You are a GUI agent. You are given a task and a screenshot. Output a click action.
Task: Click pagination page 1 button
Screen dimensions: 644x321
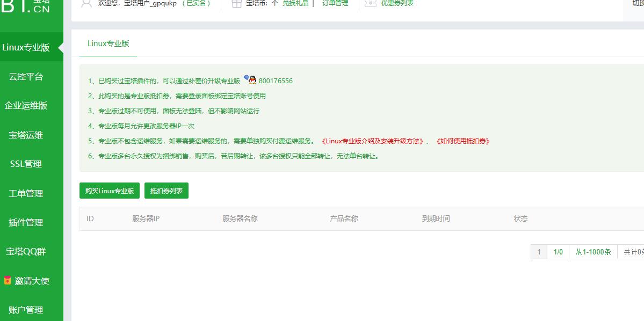539,252
